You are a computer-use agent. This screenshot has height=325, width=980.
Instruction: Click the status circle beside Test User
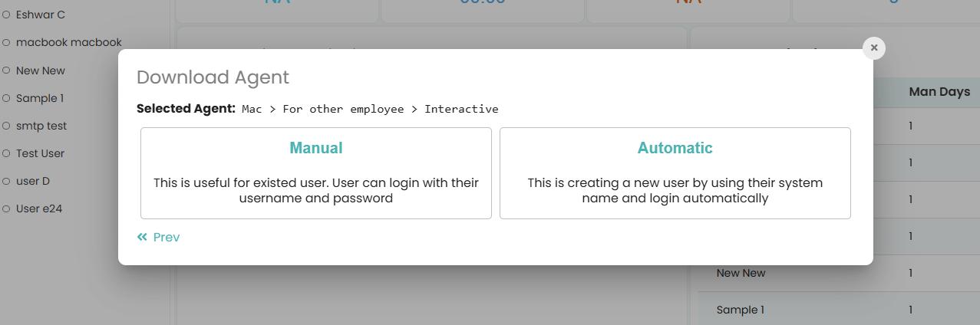[6, 153]
